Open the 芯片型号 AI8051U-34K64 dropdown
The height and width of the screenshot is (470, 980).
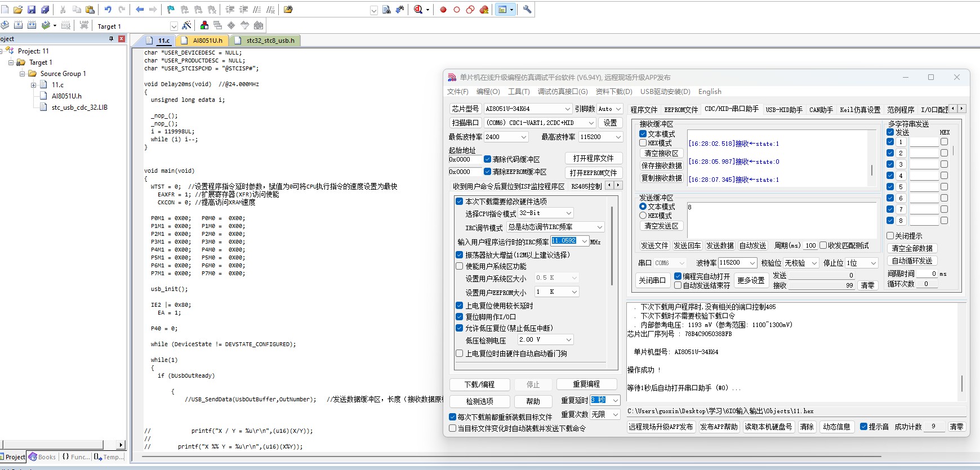567,109
